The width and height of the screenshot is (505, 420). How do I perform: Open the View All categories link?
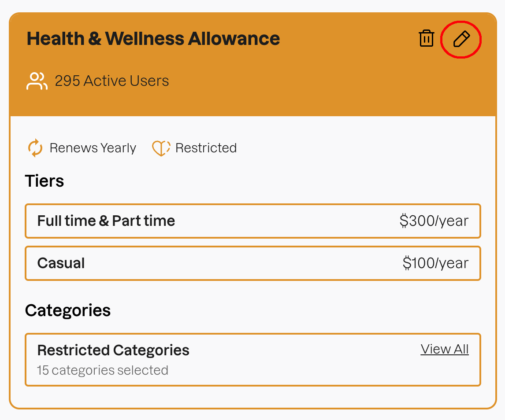pyautogui.click(x=444, y=349)
